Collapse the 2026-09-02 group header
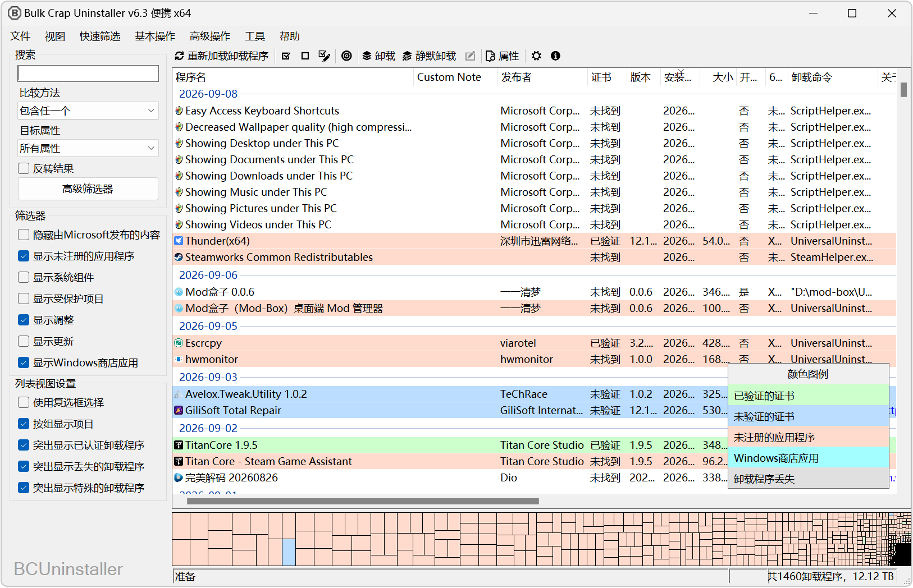The image size is (913, 588). pos(208,429)
